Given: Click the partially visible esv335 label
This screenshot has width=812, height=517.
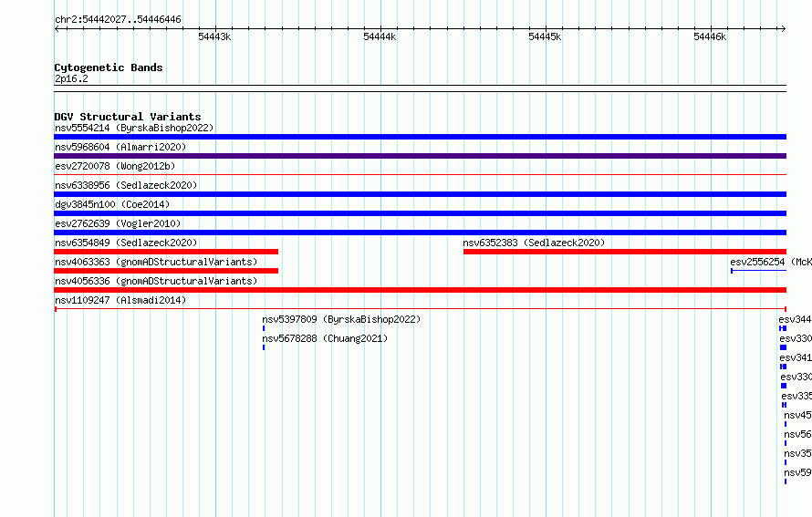Looking at the screenshot, I should [796, 396].
